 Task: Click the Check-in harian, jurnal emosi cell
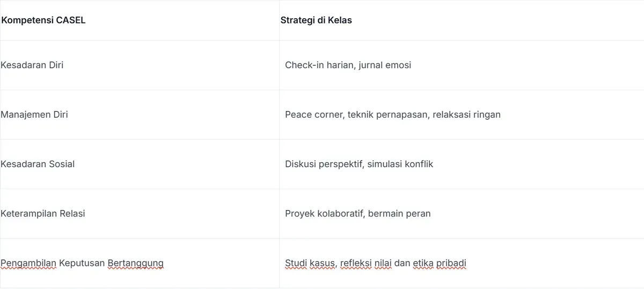click(462, 65)
